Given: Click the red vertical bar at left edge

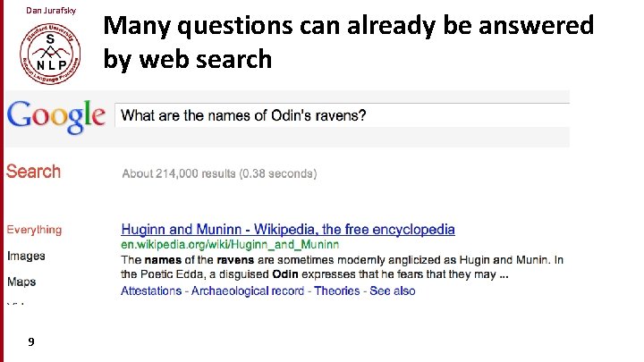Looking at the screenshot, I should pos(3,179).
